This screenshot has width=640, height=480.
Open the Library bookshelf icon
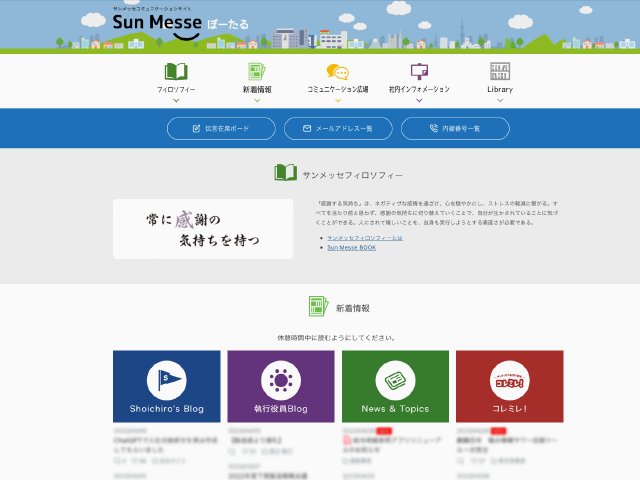click(500, 71)
